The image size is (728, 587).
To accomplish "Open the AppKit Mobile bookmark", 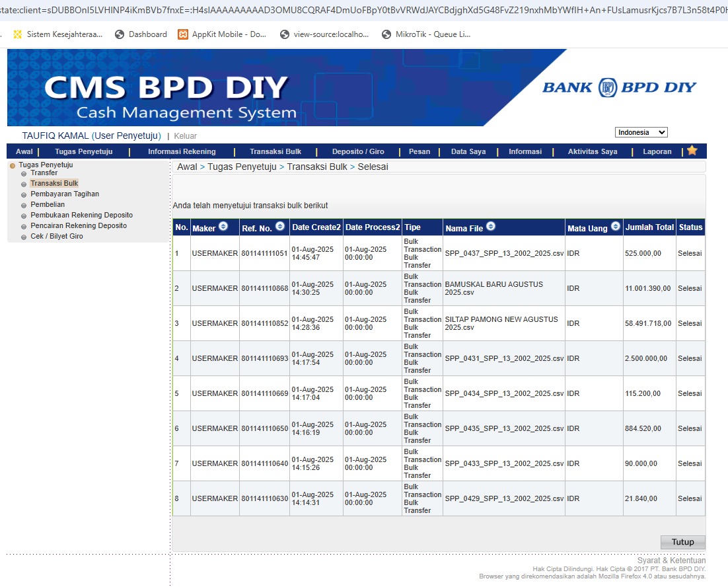I will pyautogui.click(x=222, y=34).
